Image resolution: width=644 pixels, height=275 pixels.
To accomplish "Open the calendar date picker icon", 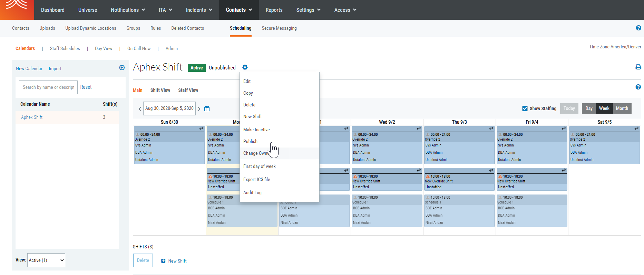I will click(x=207, y=108).
